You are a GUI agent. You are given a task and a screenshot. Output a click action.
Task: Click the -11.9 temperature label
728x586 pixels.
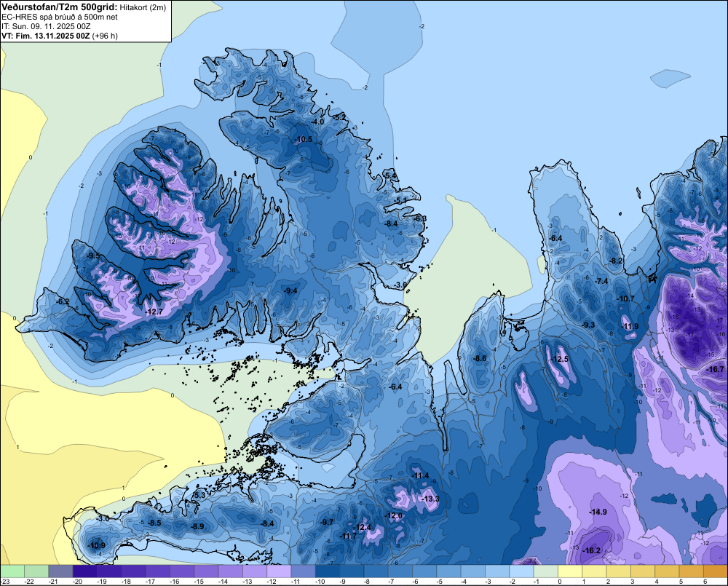[x=630, y=326]
